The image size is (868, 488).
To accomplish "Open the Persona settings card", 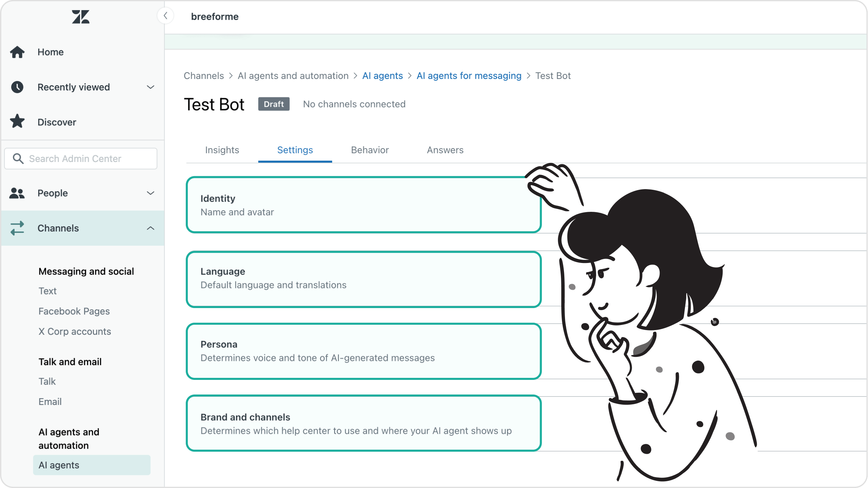I will [364, 351].
